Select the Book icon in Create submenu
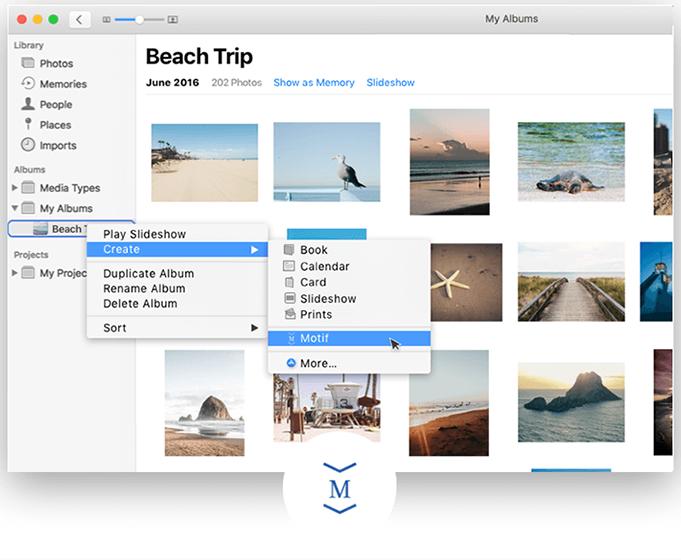 tap(289, 250)
